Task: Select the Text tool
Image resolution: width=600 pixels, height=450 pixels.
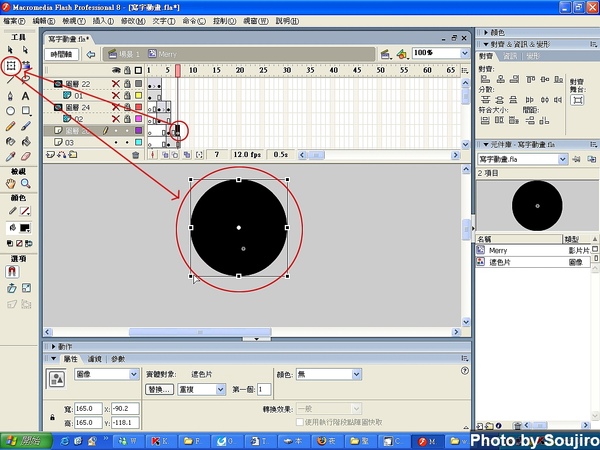Action: click(x=26, y=96)
